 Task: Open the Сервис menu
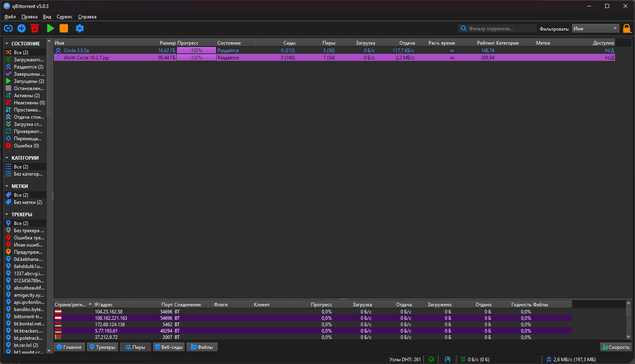click(x=64, y=17)
